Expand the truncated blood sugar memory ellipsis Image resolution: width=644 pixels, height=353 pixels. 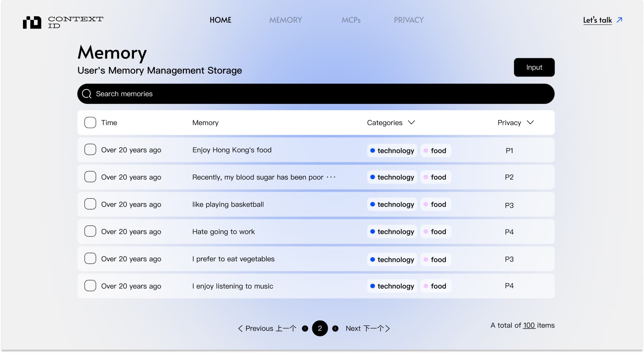pyautogui.click(x=331, y=177)
